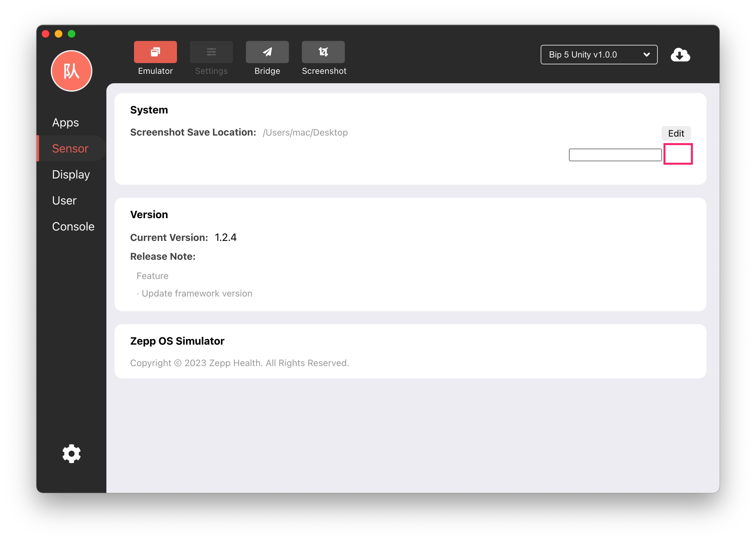Go to the Display sidebar tab
This screenshot has height=541, width=756.
click(71, 175)
